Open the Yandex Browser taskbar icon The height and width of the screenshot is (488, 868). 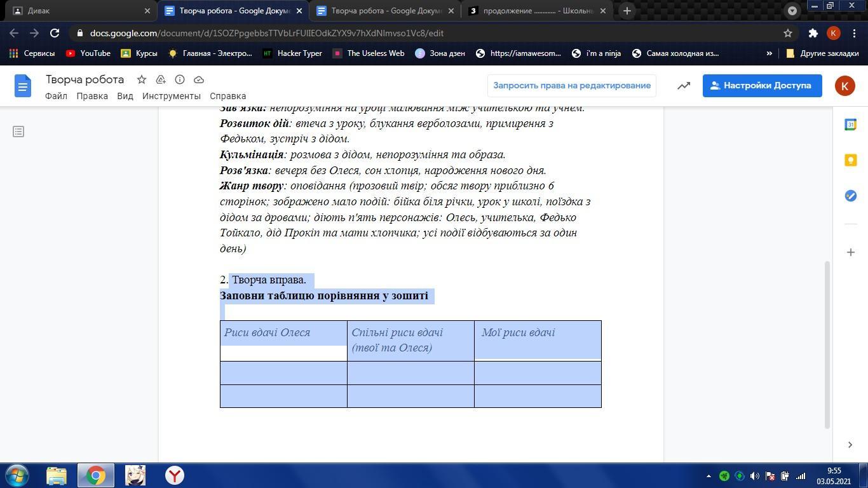click(175, 475)
